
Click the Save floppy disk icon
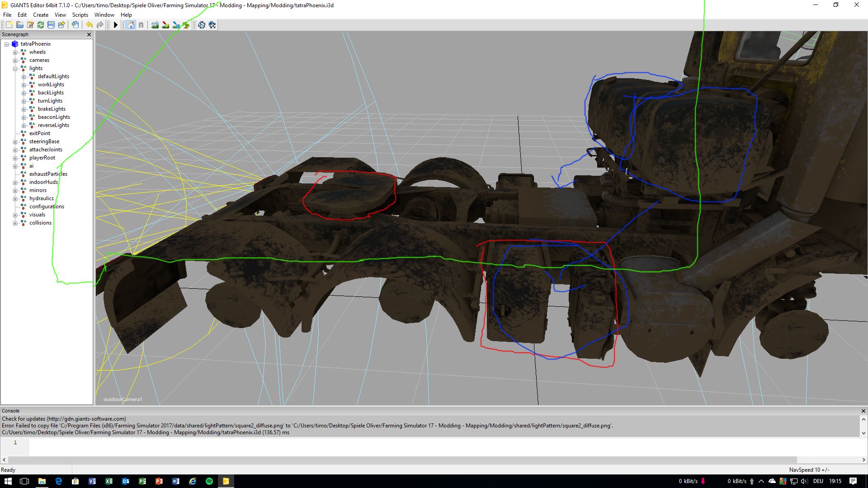click(x=51, y=25)
